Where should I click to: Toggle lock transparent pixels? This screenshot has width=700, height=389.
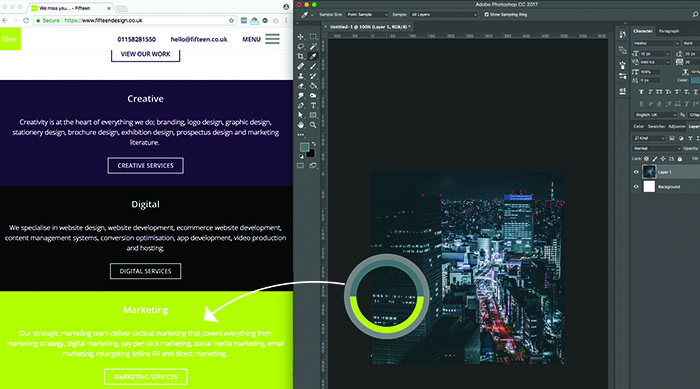(x=646, y=159)
